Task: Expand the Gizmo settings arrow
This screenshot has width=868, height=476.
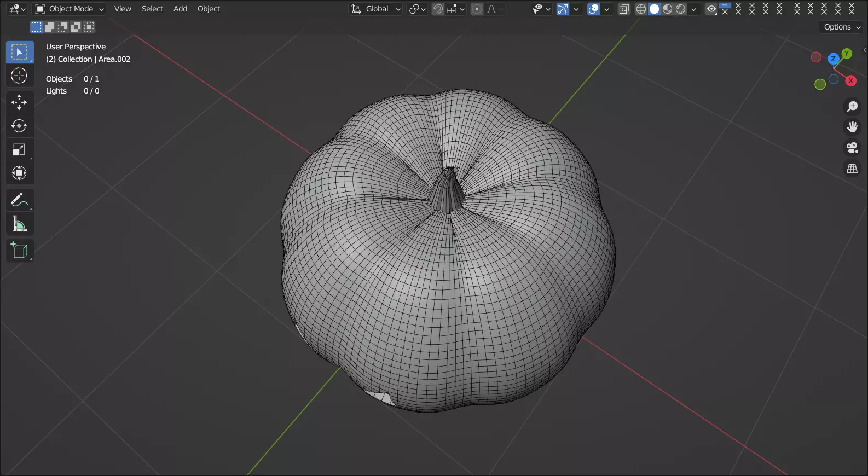Action: [576, 9]
